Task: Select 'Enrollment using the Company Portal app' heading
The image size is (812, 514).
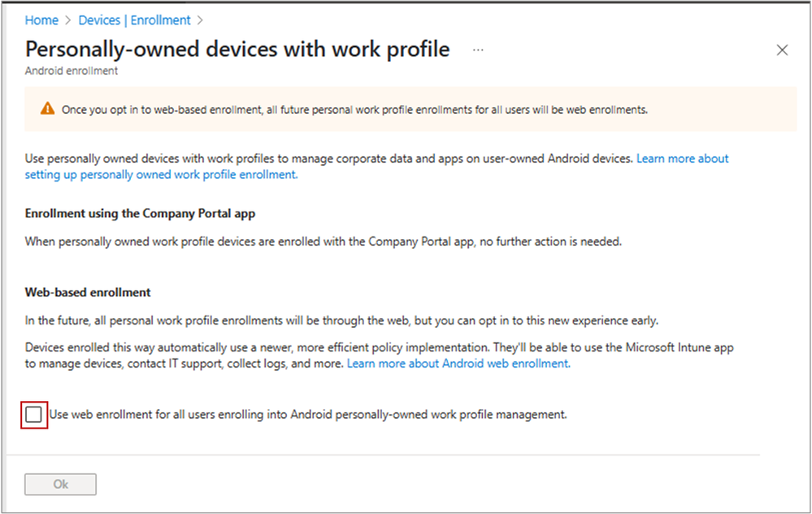Action: coord(141,214)
